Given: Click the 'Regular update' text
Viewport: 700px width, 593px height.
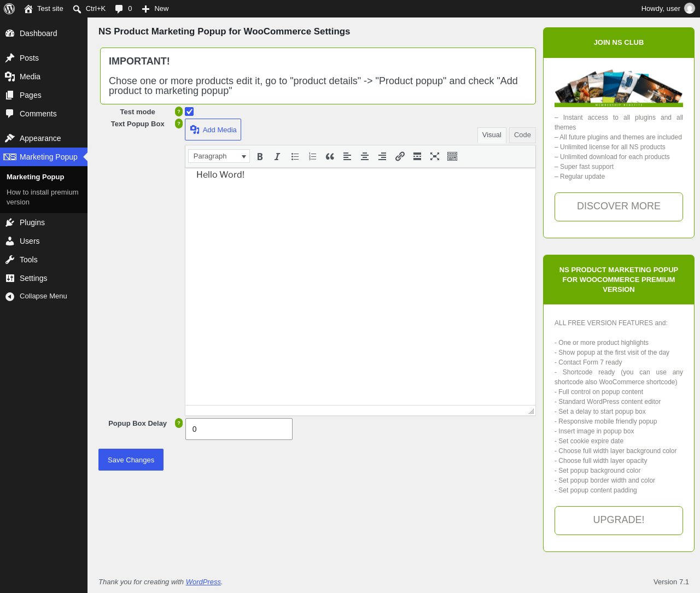Looking at the screenshot, I should tap(580, 177).
